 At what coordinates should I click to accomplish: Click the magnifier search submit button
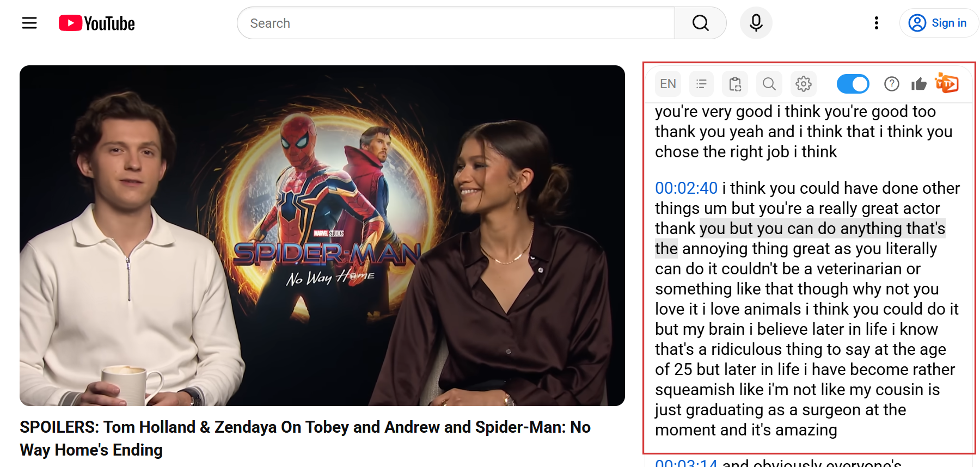[x=701, y=23]
